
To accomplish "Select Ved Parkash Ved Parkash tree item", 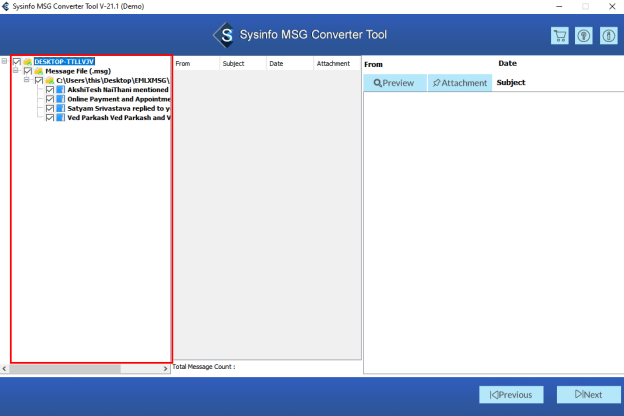I will click(x=119, y=117).
